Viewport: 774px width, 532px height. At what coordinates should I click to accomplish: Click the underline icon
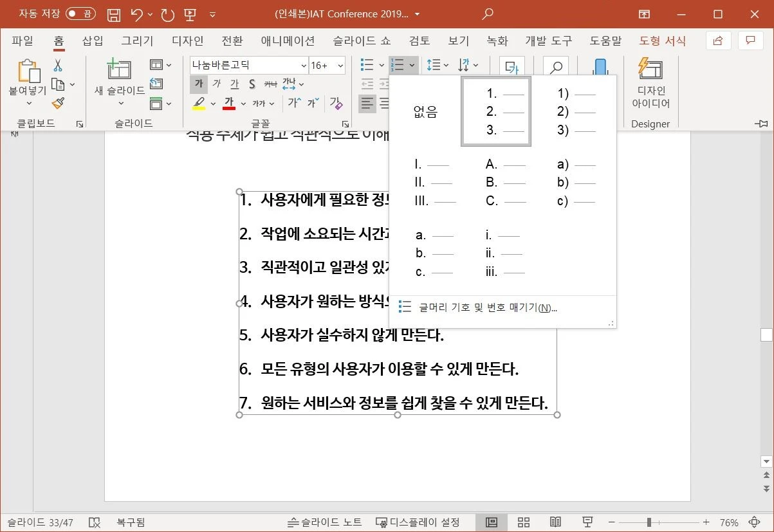[235, 84]
